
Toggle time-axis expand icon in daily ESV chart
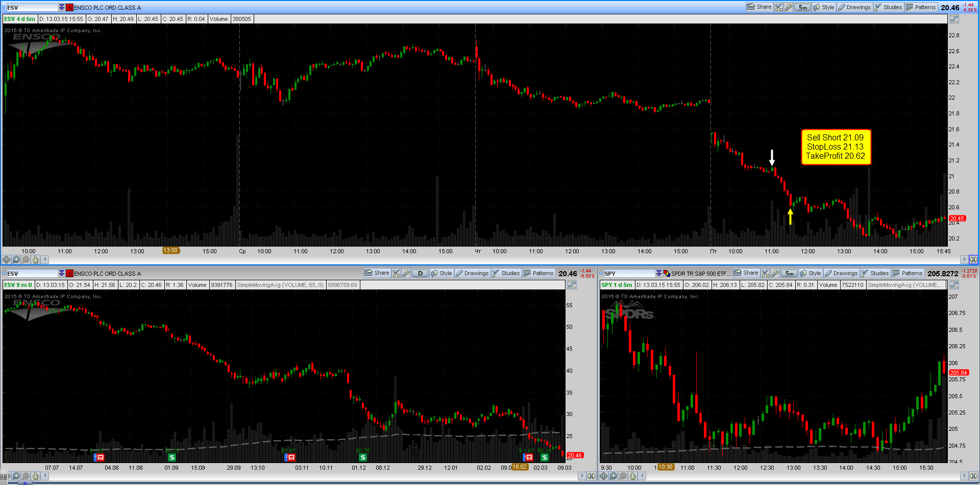click(x=591, y=476)
